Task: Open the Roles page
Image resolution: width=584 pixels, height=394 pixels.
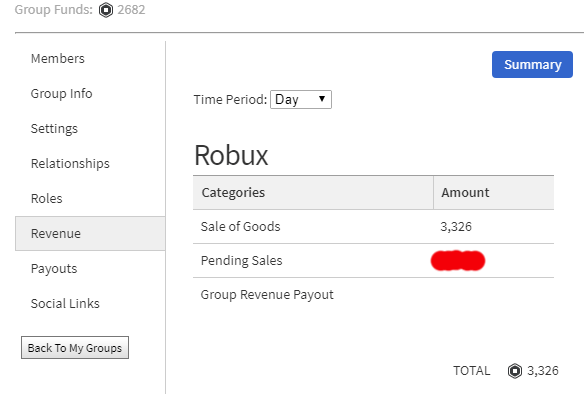Action: point(47,198)
